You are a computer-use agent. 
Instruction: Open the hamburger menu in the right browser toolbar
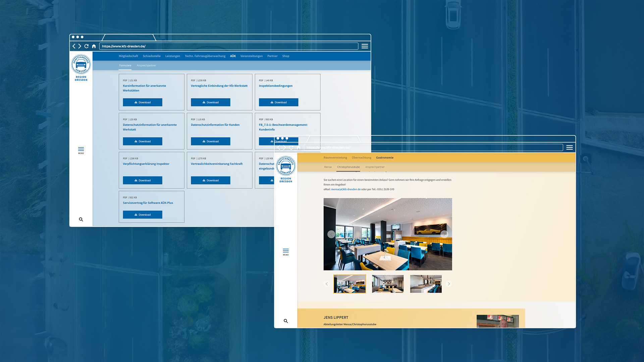pyautogui.click(x=570, y=147)
